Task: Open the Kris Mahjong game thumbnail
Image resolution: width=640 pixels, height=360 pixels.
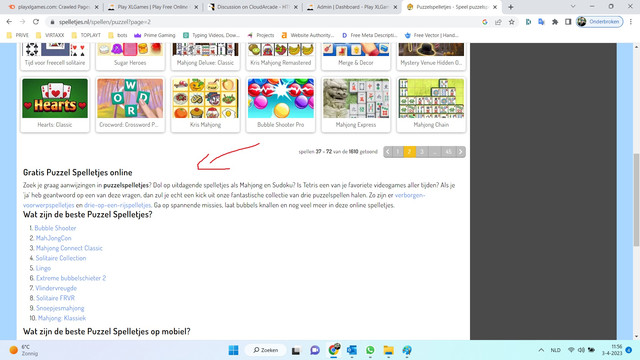Action: 205,98
